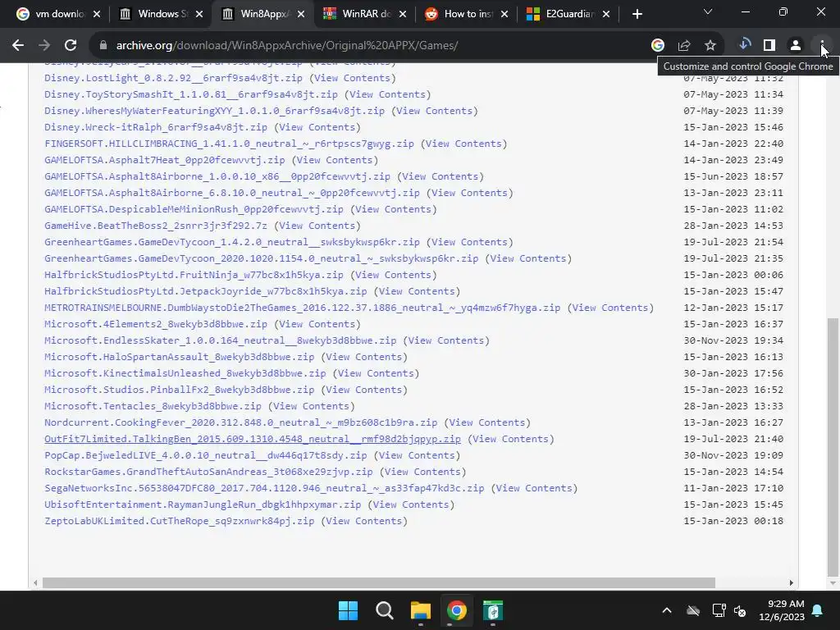Download the JetpackJoyride zip link
The width and height of the screenshot is (840, 630).
click(206, 291)
